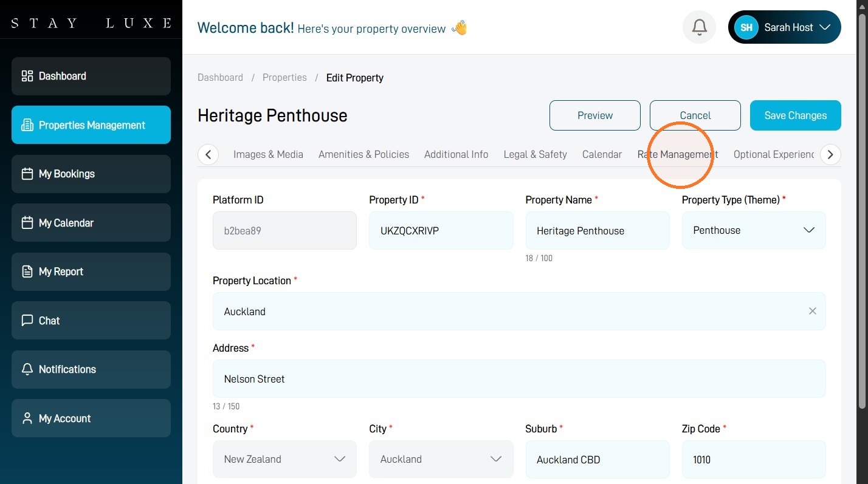This screenshot has width=868, height=484.
Task: Follow the Properties breadcrumb link
Action: [x=284, y=78]
